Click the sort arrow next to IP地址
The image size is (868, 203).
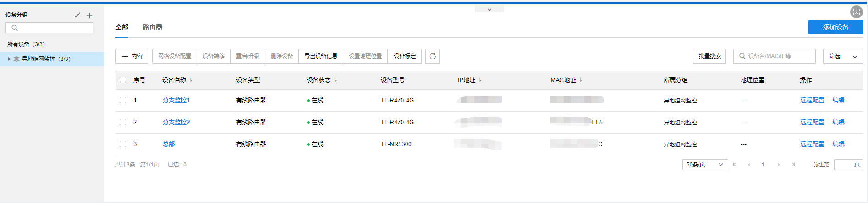[x=480, y=80]
